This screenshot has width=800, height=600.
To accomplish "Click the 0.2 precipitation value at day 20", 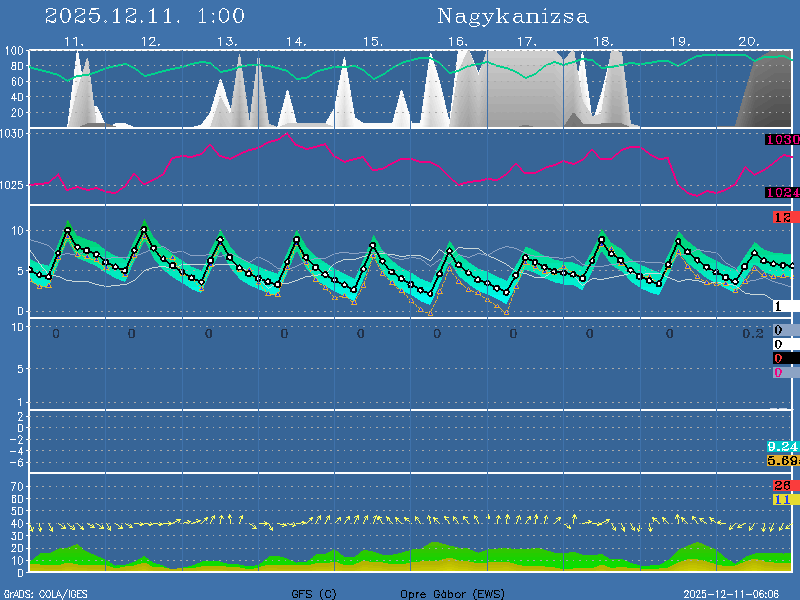I will (x=753, y=333).
